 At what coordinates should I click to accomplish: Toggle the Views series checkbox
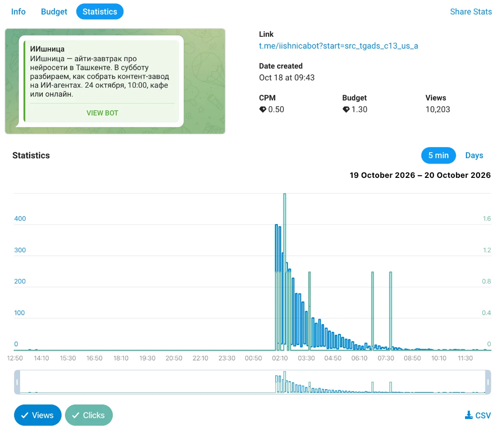point(38,415)
